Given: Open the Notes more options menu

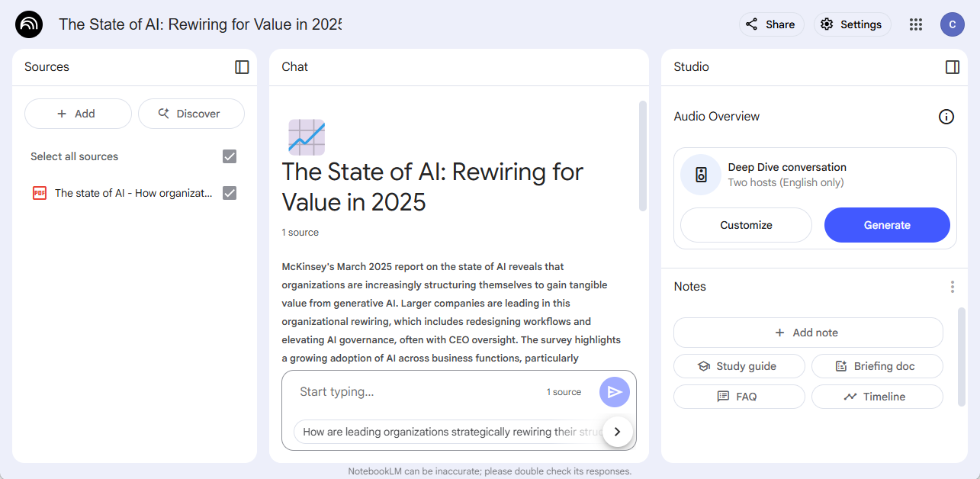Looking at the screenshot, I should click(953, 287).
